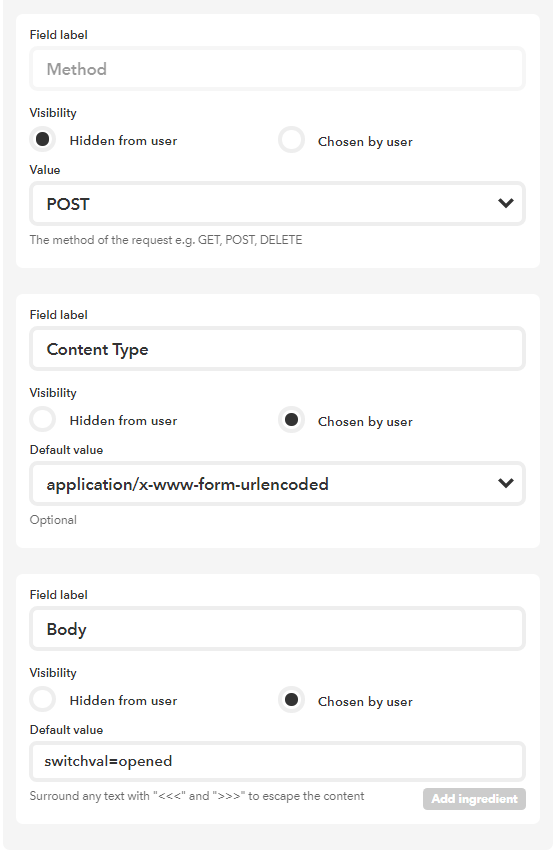Select Chosen by user for Method field
This screenshot has width=557, height=854.
[291, 140]
